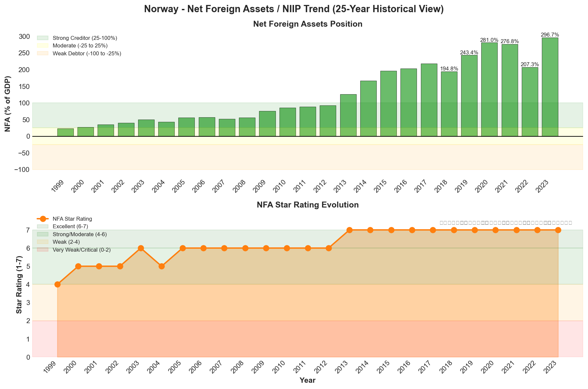Click the final 2023 rating marker
Image resolution: width=588 pixels, height=389 pixels.
[x=558, y=230]
